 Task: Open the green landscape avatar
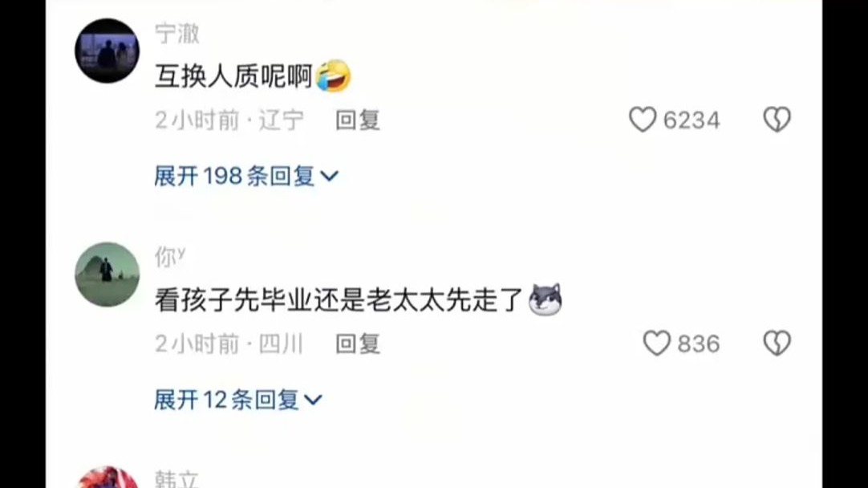point(107,274)
